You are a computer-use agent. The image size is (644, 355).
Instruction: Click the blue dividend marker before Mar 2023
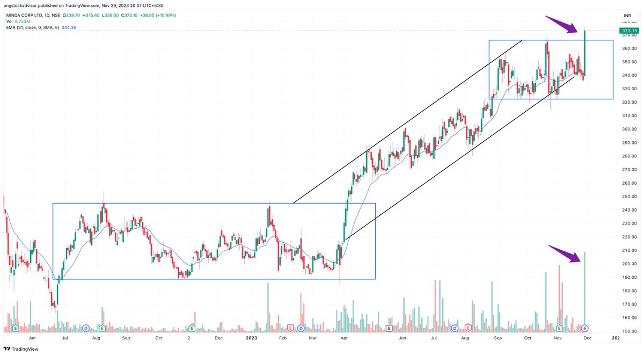[300, 328]
